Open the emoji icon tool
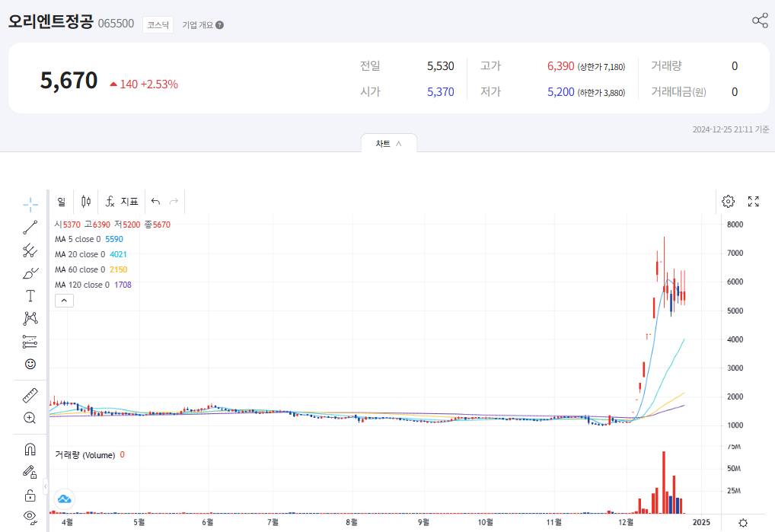The height and width of the screenshot is (532, 775). tap(30, 364)
